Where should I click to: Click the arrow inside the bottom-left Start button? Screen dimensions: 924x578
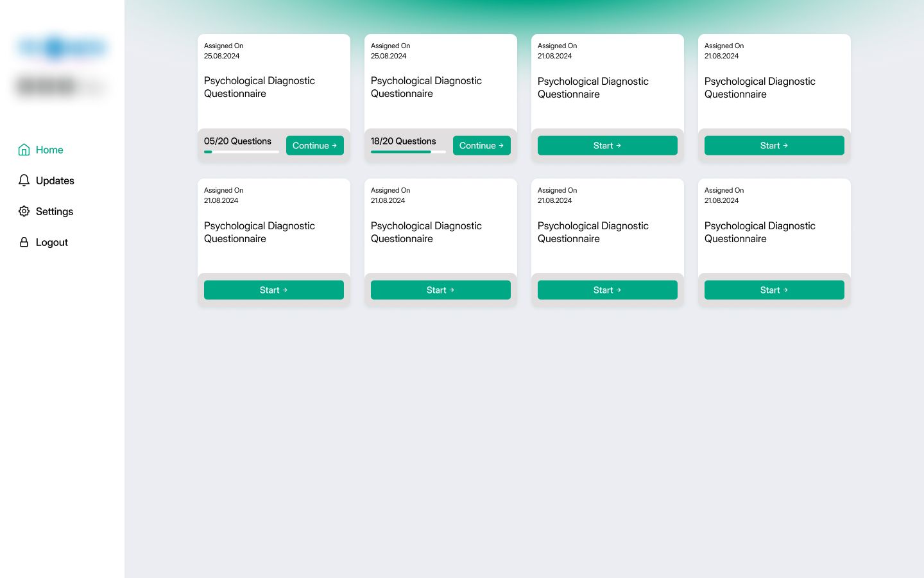pos(284,290)
